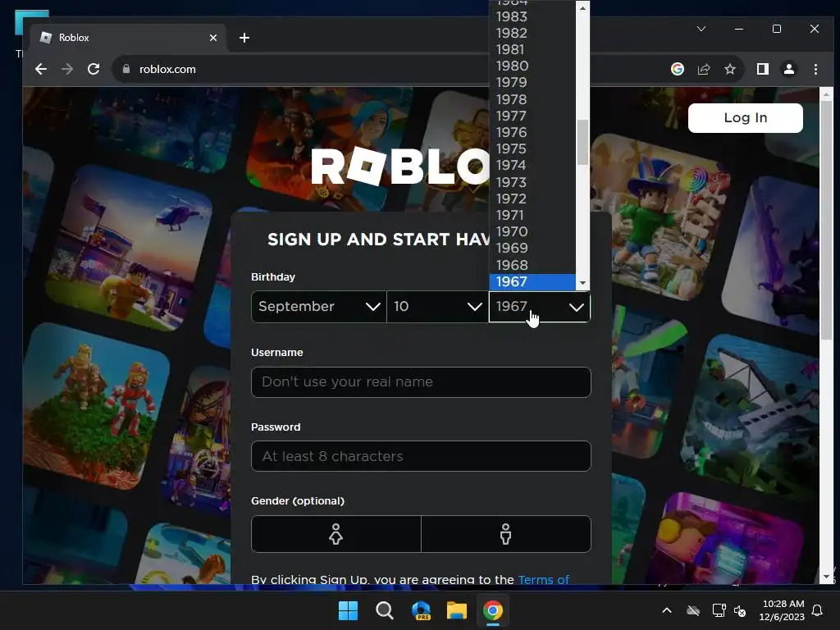This screenshot has width=840, height=630.
Task: Select the female gender option
Action: coord(336,534)
